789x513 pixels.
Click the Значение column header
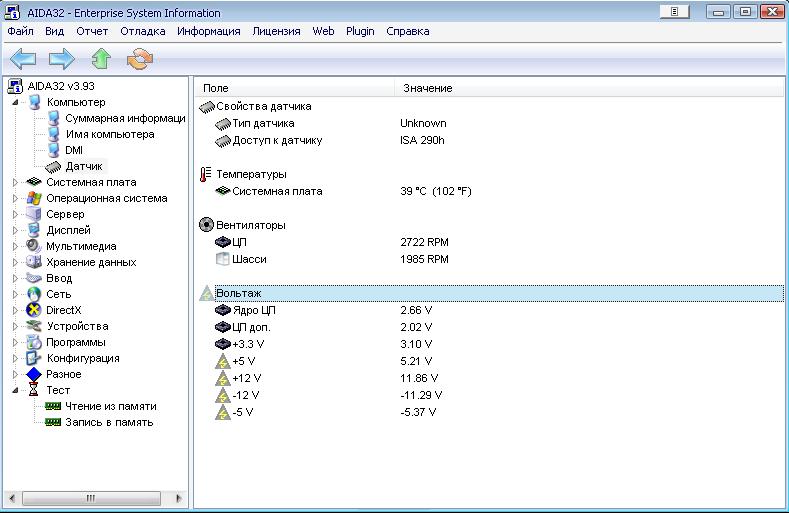click(x=427, y=88)
